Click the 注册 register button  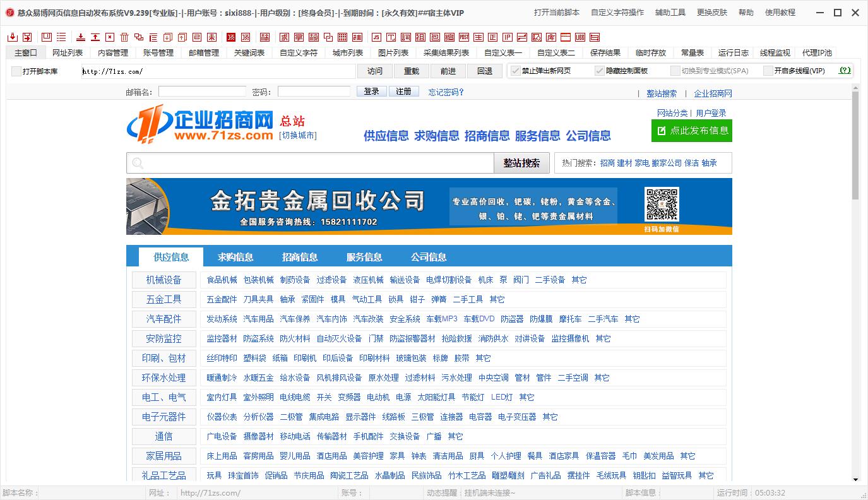click(x=404, y=92)
